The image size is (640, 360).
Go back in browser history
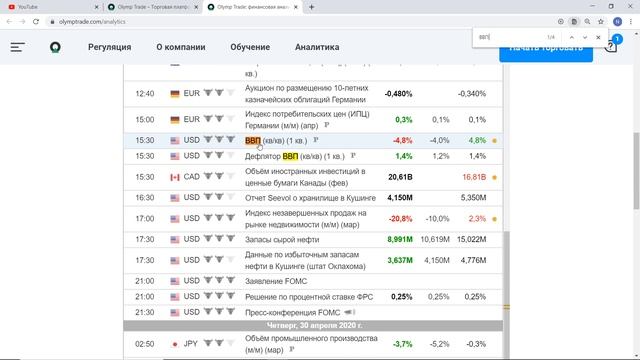pos(9,22)
